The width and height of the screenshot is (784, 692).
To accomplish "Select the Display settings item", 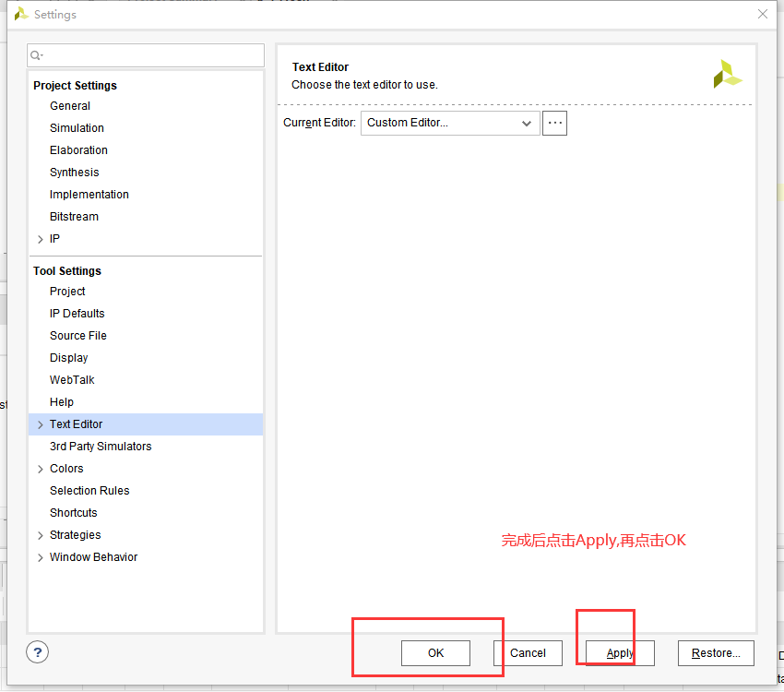I will [x=68, y=358].
